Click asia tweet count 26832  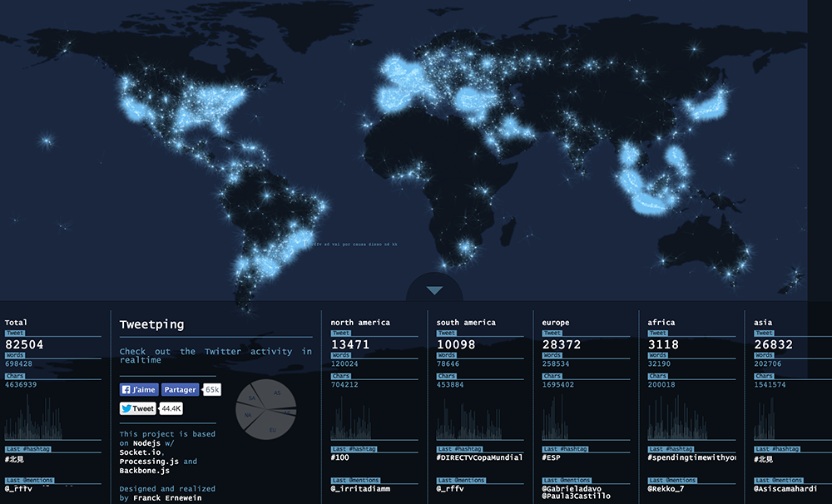[x=773, y=344]
